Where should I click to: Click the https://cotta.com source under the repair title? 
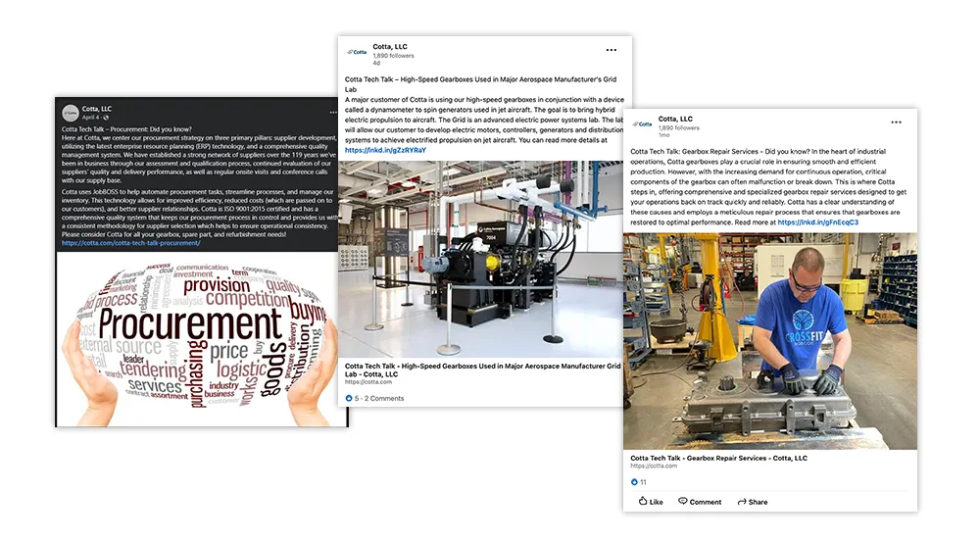[653, 466]
